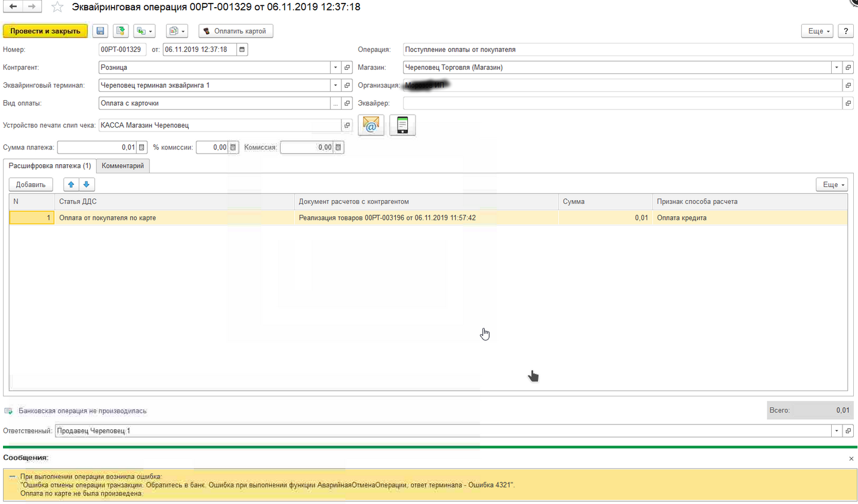
Task: Open the Устройство печати слип чека record icon
Action: tap(347, 125)
